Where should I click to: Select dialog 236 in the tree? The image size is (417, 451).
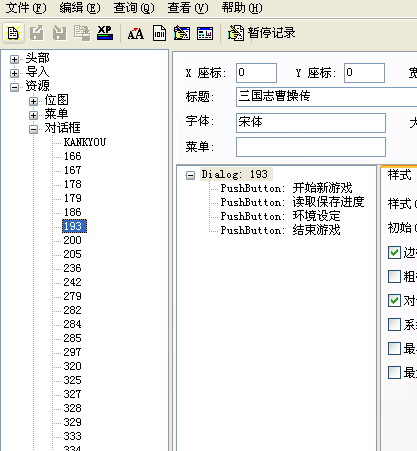pos(72,268)
